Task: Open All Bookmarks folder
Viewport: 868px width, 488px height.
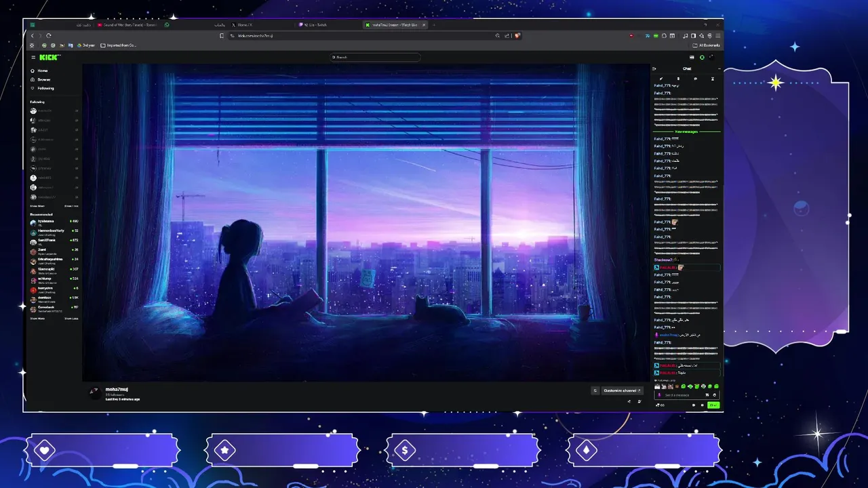Action: [x=706, y=45]
